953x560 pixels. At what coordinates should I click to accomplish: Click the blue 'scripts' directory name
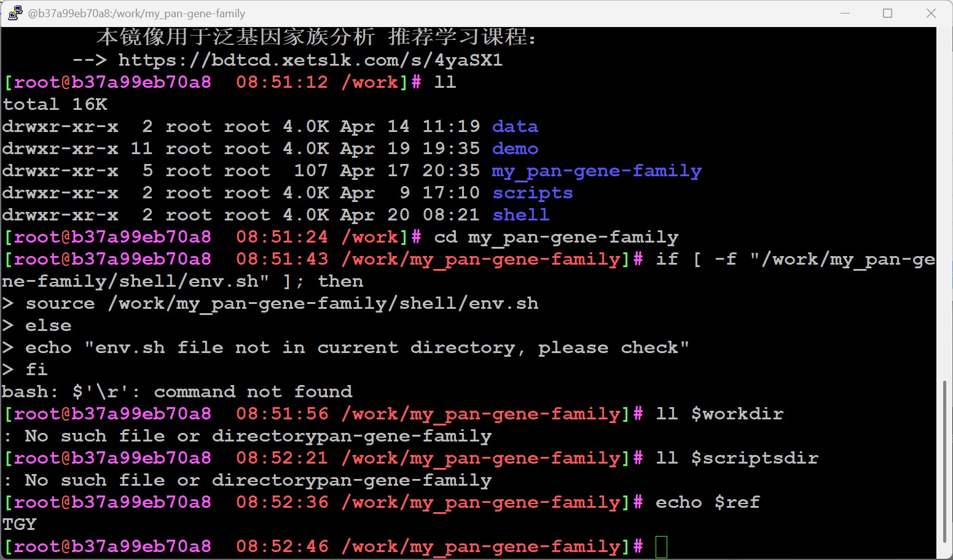click(532, 193)
